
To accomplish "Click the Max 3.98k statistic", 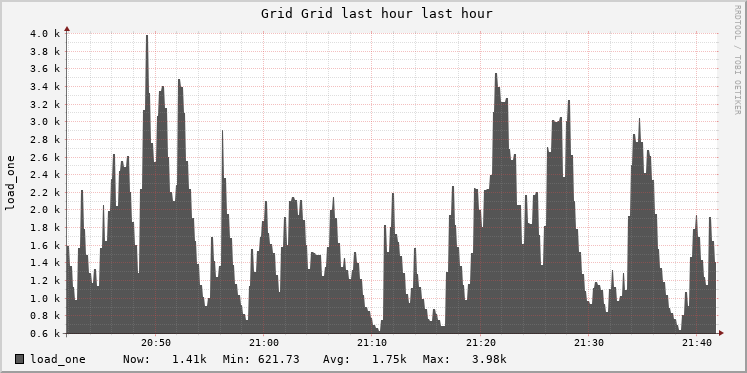I will [x=464, y=359].
